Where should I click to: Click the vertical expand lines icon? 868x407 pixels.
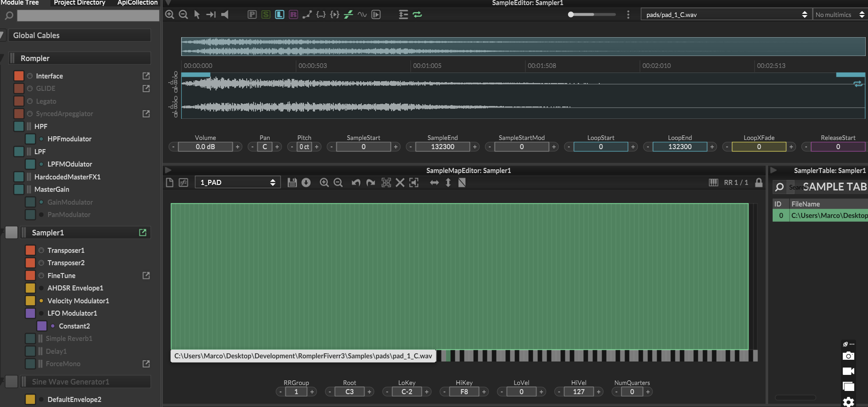click(403, 15)
